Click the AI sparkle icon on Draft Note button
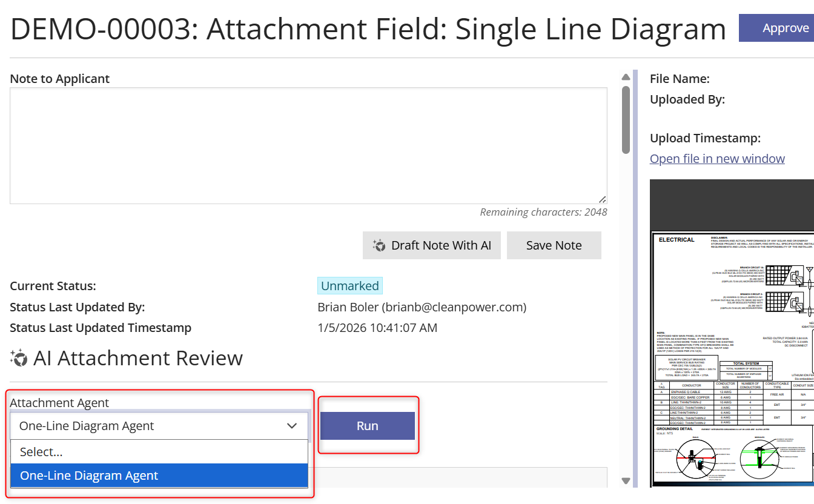814x504 pixels. pos(379,245)
